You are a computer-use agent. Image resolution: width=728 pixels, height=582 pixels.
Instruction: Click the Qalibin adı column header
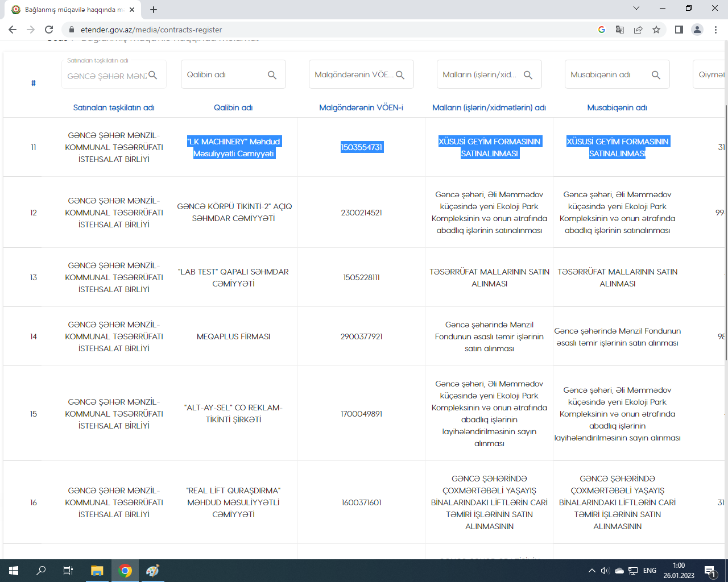233,107
